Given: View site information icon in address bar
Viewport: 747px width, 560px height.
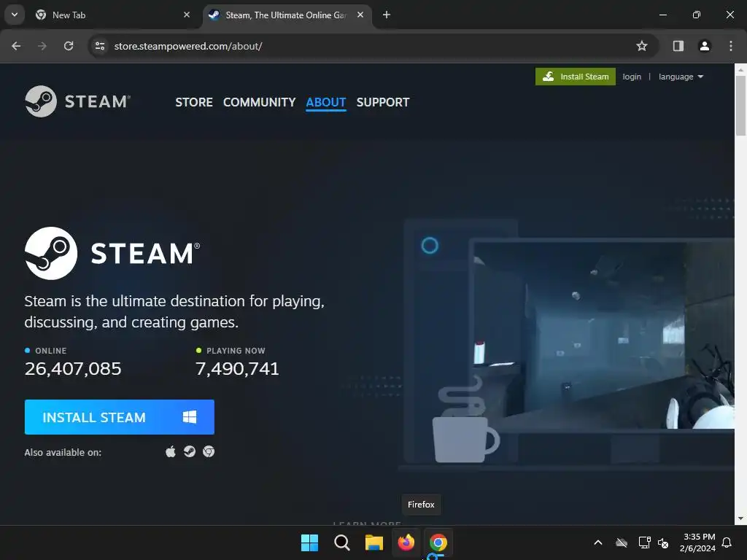Looking at the screenshot, I should [x=99, y=46].
